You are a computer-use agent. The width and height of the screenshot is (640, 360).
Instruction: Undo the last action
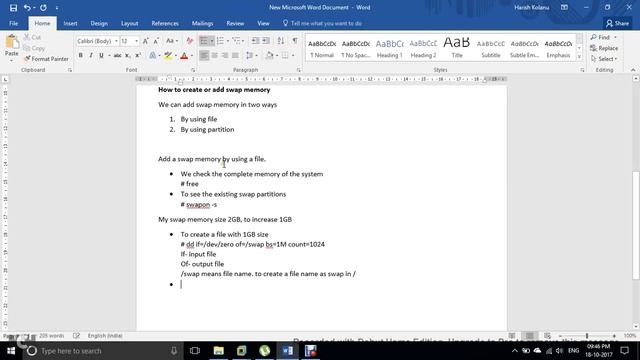tap(27, 8)
